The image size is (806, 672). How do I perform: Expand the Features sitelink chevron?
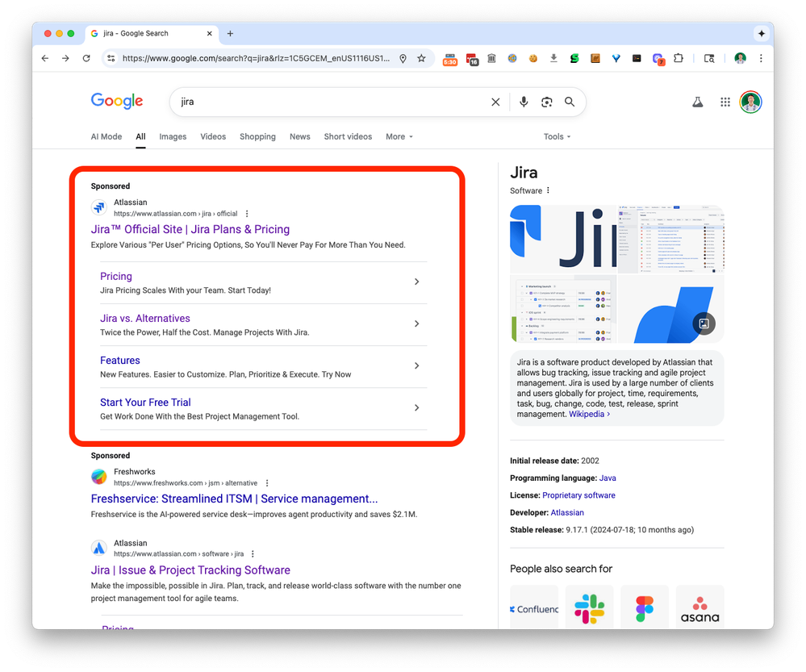[x=417, y=365]
